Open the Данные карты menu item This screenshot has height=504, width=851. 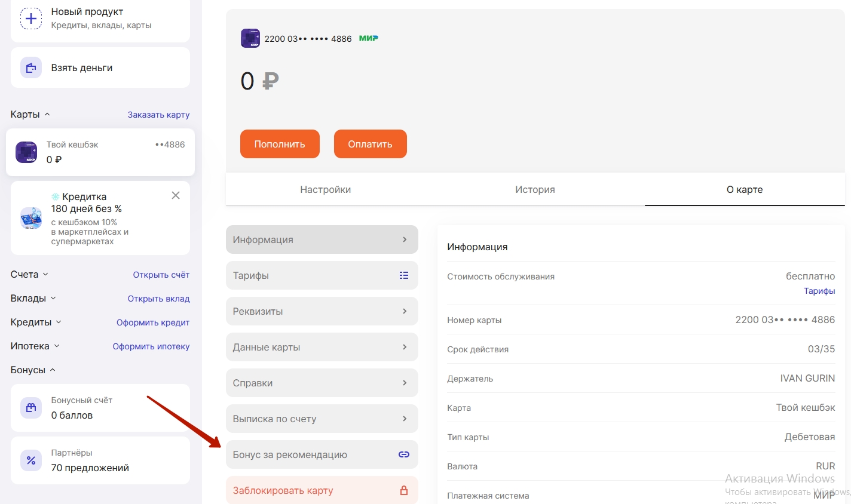click(322, 347)
